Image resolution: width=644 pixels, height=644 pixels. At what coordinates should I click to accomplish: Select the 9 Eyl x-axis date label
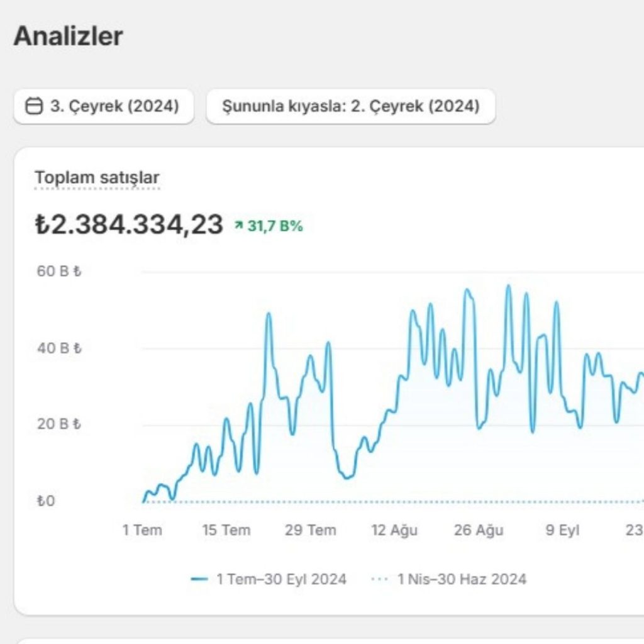pyautogui.click(x=562, y=530)
